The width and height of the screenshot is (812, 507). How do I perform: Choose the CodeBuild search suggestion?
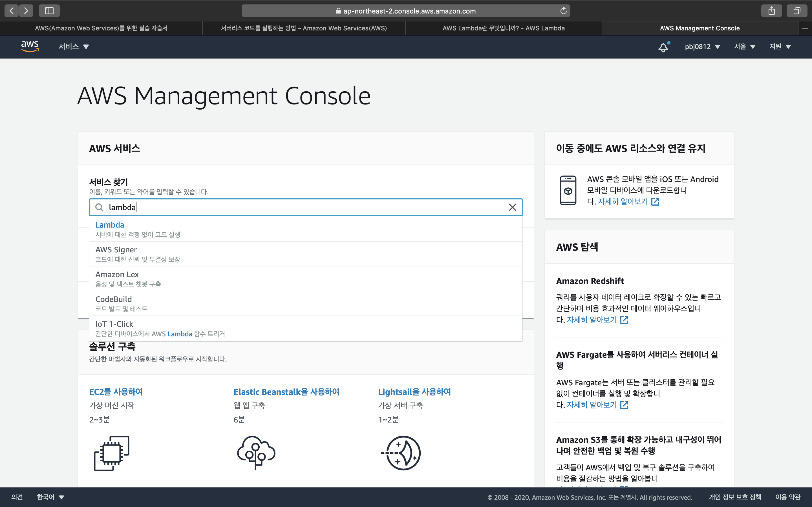click(113, 299)
